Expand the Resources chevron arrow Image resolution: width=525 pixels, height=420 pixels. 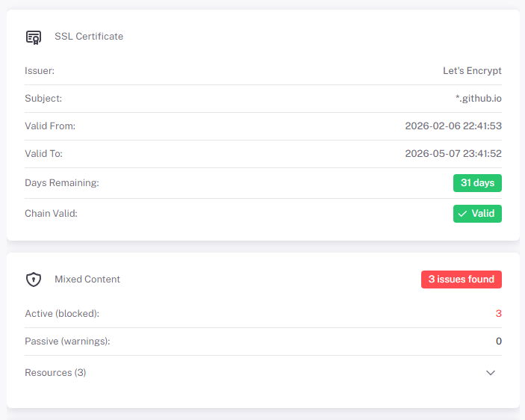point(491,373)
